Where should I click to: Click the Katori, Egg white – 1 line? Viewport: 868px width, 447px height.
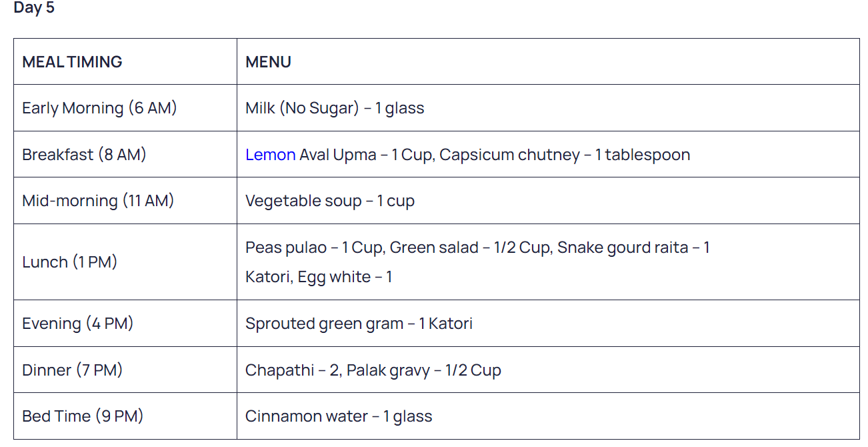click(319, 277)
